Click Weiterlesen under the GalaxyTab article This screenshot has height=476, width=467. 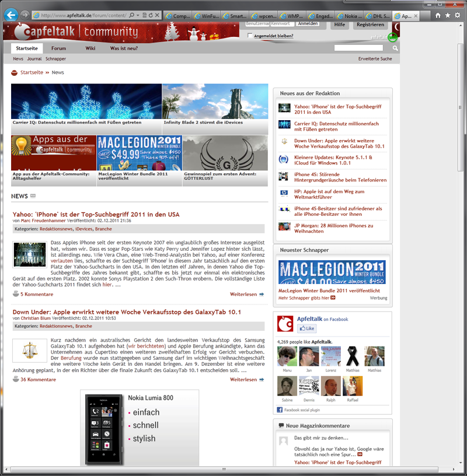pyautogui.click(x=243, y=380)
